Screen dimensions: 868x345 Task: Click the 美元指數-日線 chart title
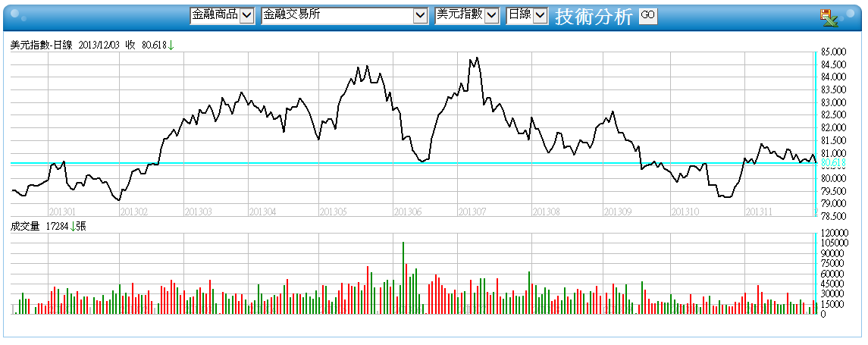click(42, 46)
